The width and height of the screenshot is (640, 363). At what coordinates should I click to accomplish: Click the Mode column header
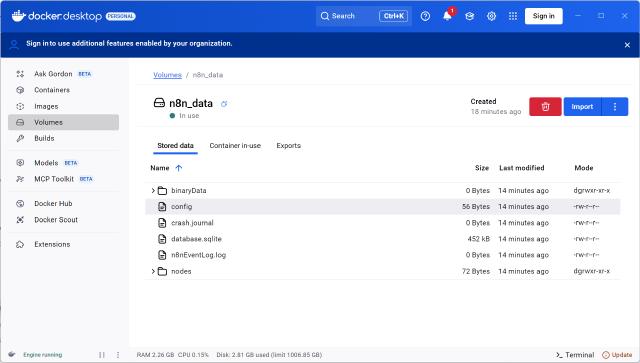584,168
